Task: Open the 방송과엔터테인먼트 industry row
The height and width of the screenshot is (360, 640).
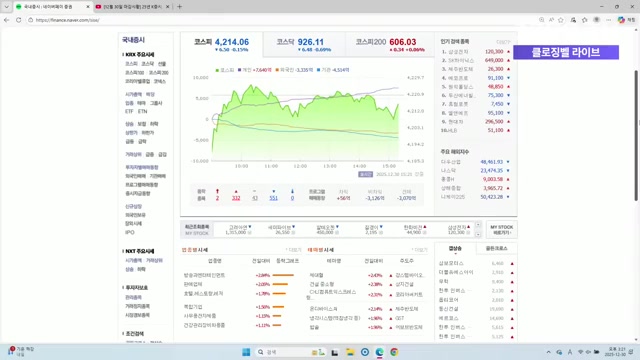Action: click(x=204, y=275)
